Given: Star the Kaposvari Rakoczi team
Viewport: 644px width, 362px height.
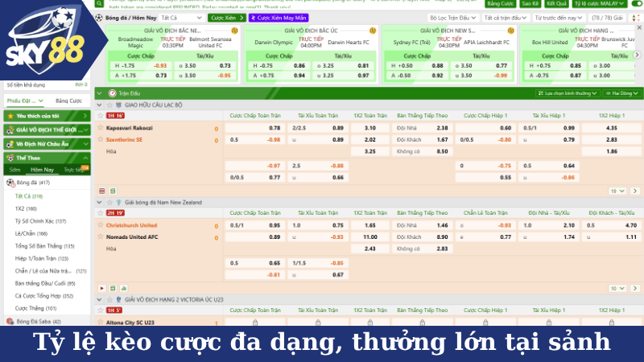Looking at the screenshot, I should click(x=100, y=128).
